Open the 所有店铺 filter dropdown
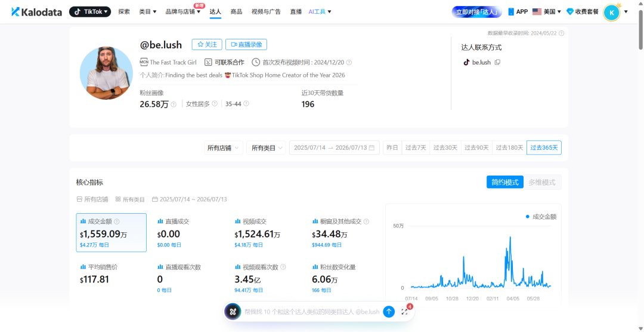The width and height of the screenshot is (644, 332). (224, 147)
